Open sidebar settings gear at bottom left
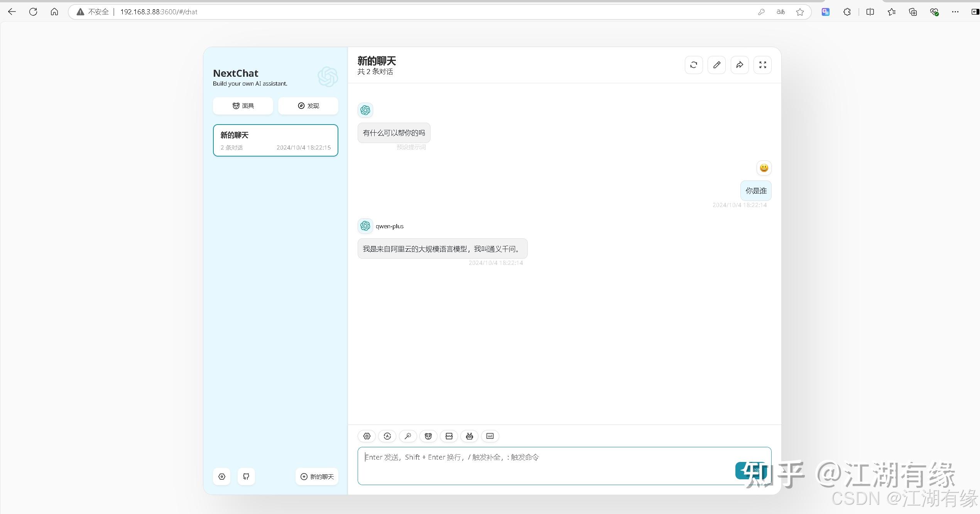 tap(221, 476)
